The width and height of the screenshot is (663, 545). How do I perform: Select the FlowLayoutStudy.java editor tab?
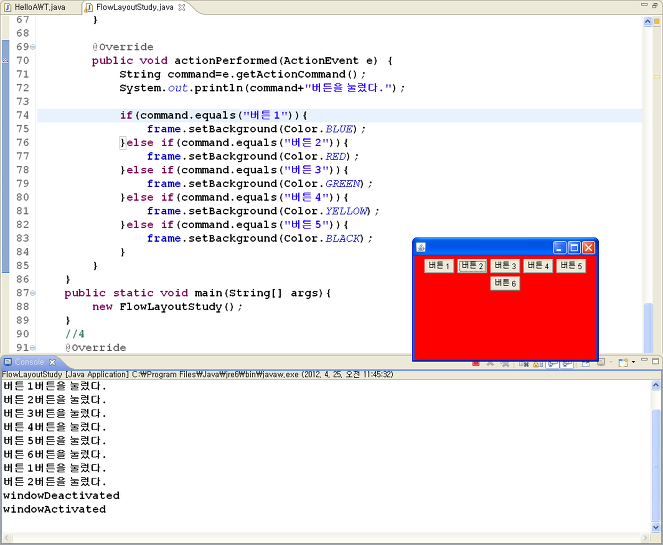click(134, 7)
